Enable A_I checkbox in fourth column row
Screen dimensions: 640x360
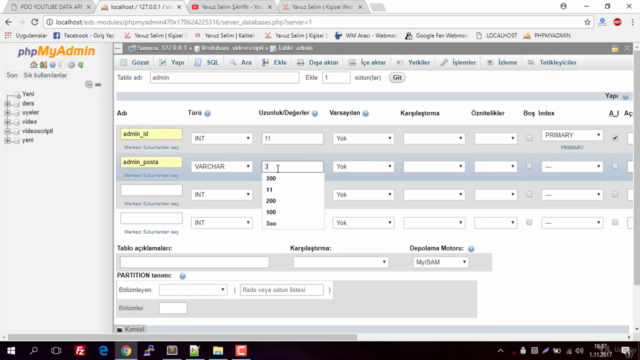pos(615,222)
